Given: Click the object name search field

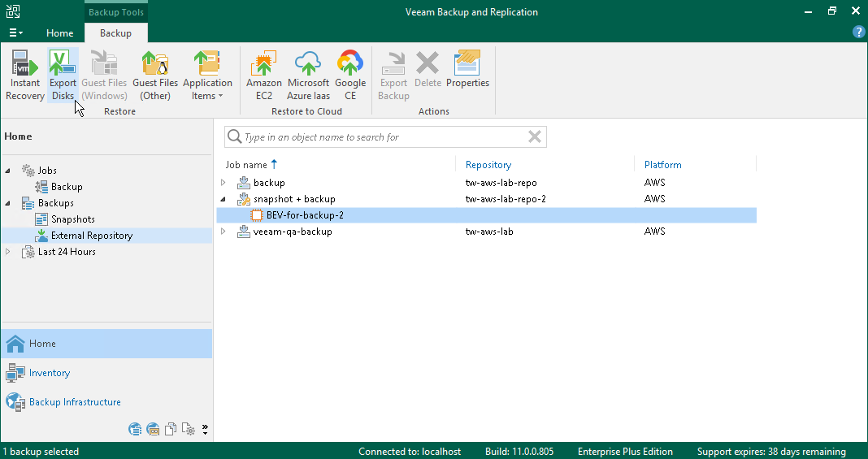Looking at the screenshot, I should pyautogui.click(x=384, y=137).
